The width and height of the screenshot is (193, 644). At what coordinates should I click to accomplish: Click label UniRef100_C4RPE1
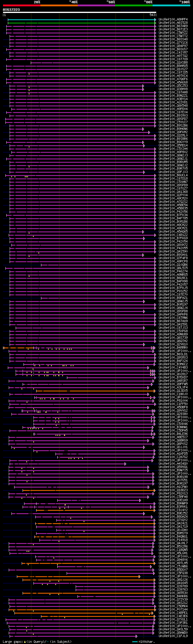(173, 613)
